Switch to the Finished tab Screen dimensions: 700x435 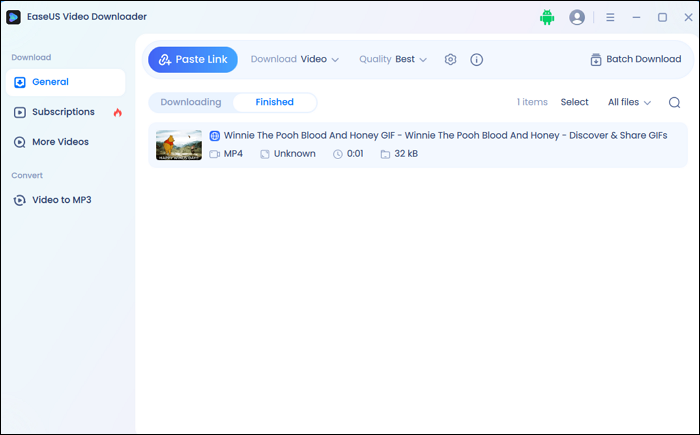click(x=275, y=102)
